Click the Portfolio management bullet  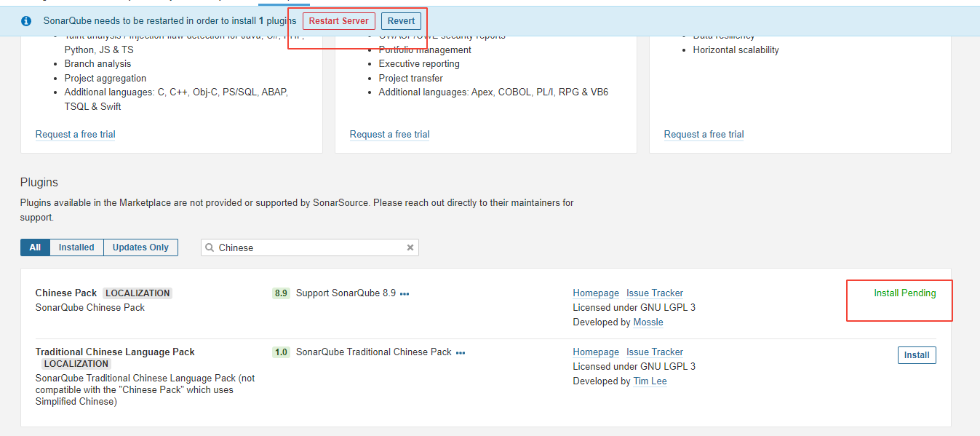pyautogui.click(x=425, y=49)
